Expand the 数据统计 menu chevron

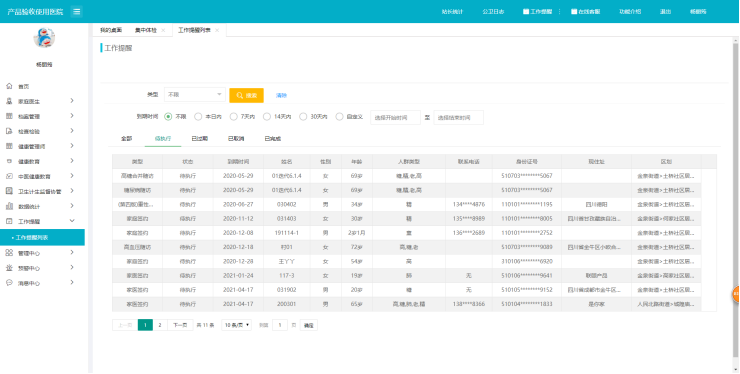[72, 206]
